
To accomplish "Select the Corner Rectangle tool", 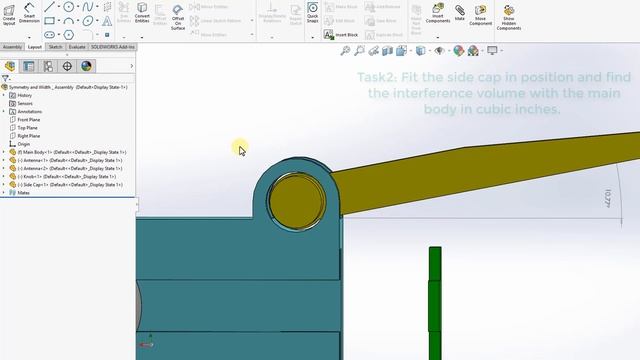I will (49, 20).
